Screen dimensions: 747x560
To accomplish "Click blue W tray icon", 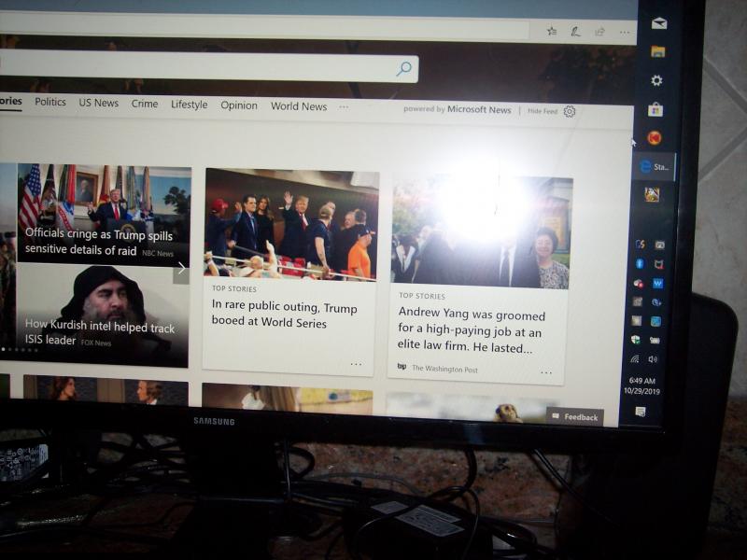I will pos(658,284).
